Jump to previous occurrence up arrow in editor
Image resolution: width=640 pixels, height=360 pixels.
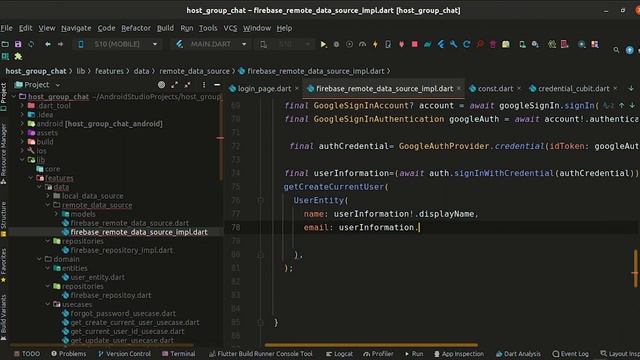point(621,105)
